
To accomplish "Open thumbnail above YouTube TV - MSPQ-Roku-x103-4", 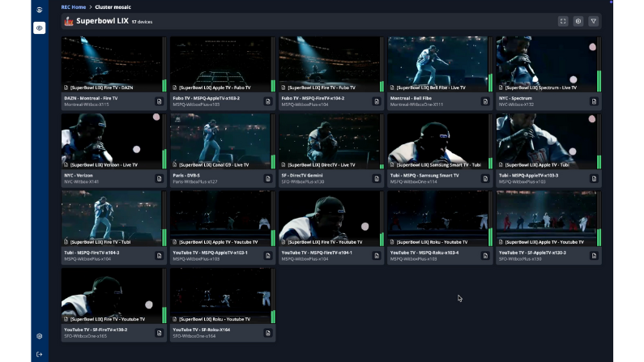I will click(x=438, y=219).
